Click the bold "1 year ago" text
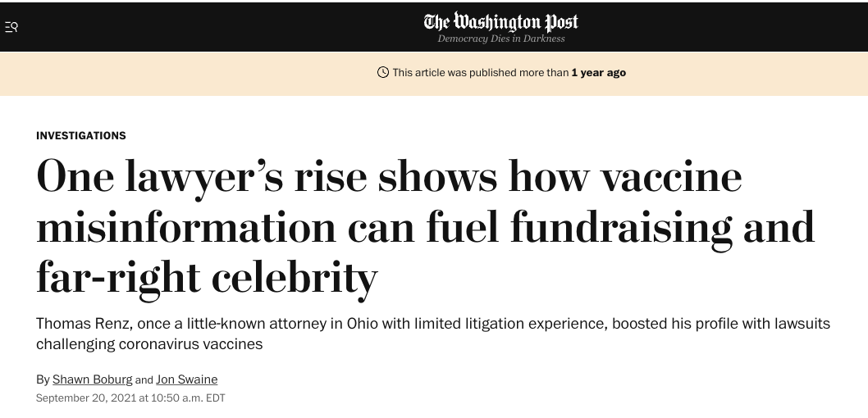The height and width of the screenshot is (418, 868). coord(598,72)
